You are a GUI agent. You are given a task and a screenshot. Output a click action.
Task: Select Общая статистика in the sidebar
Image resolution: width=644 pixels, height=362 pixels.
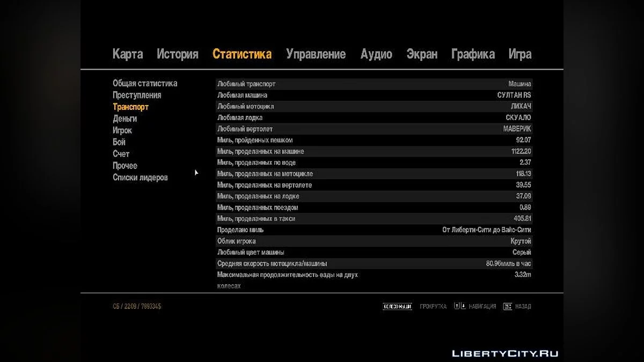(x=145, y=83)
